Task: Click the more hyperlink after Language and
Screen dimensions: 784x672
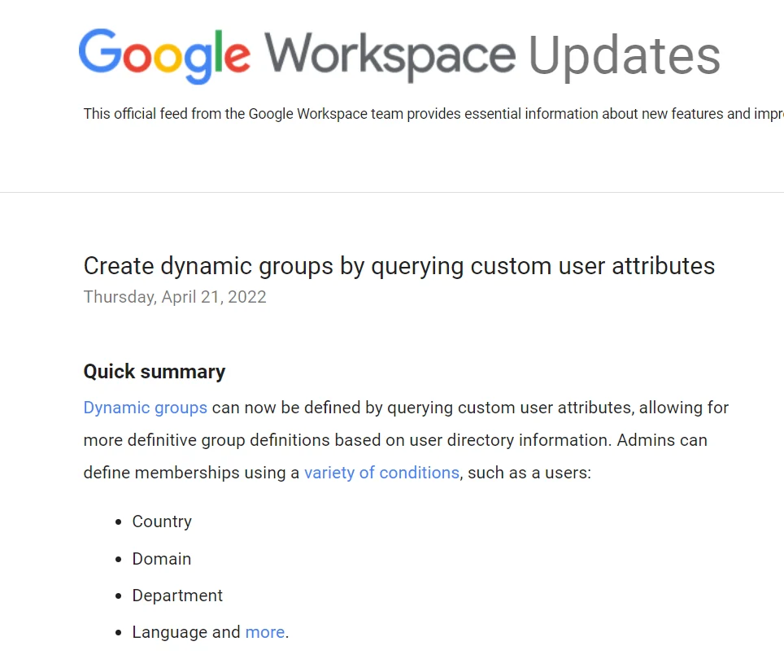Action: click(x=264, y=631)
